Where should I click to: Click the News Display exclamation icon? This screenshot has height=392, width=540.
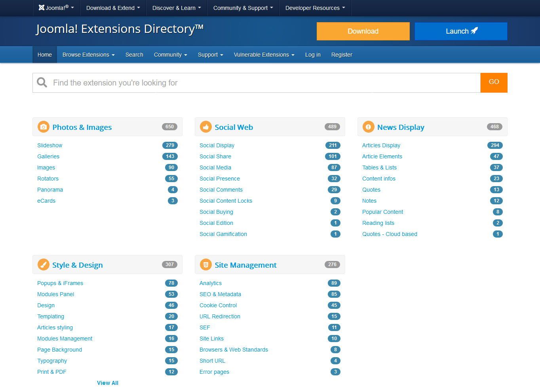pyautogui.click(x=368, y=127)
